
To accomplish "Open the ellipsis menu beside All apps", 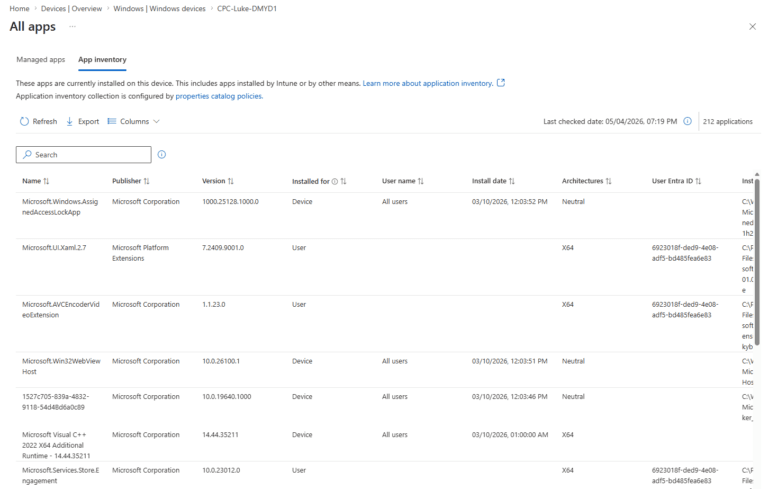I will (72, 26).
